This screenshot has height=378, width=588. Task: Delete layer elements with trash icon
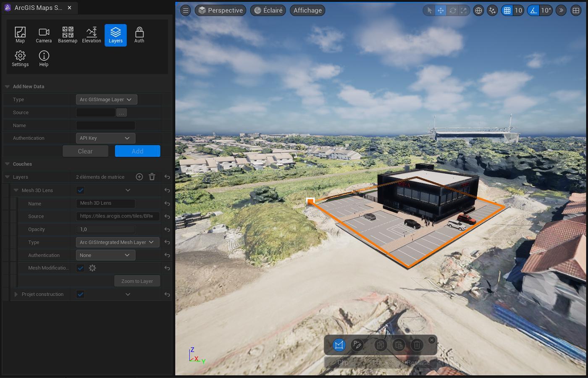[x=152, y=177]
